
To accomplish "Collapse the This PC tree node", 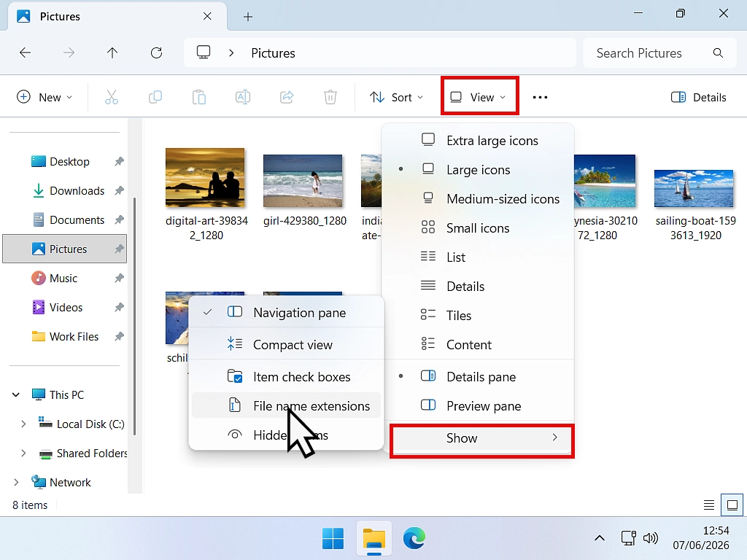I will click(16, 394).
